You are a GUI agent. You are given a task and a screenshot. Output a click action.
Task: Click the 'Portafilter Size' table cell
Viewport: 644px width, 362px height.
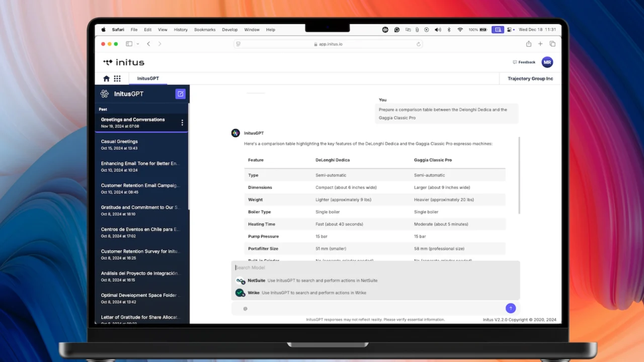(x=264, y=248)
